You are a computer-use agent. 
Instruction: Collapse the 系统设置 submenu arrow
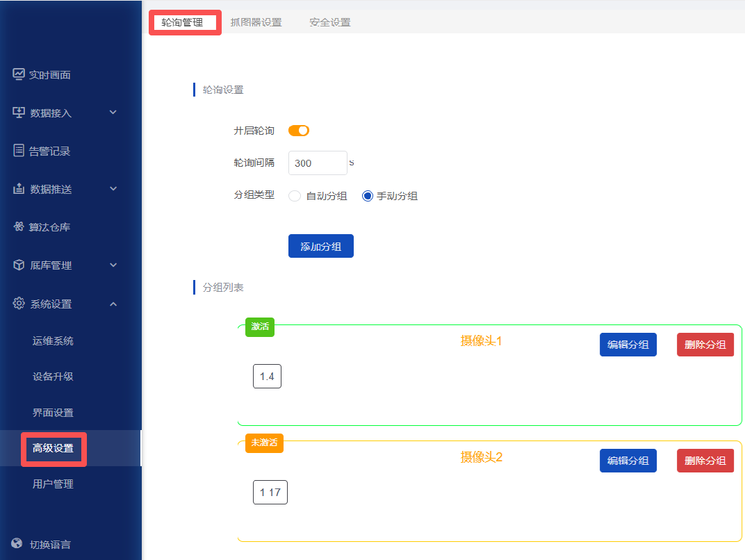pyautogui.click(x=113, y=304)
